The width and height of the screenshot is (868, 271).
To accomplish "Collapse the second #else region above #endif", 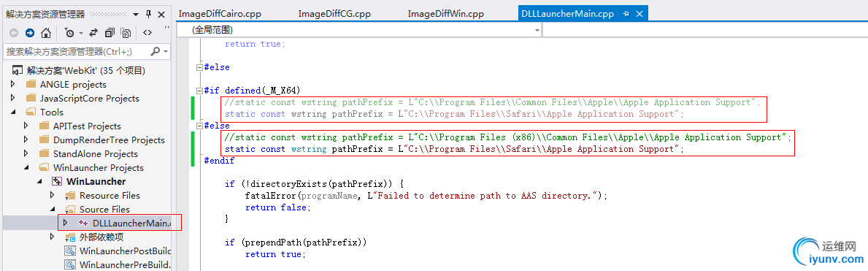I will [x=200, y=126].
